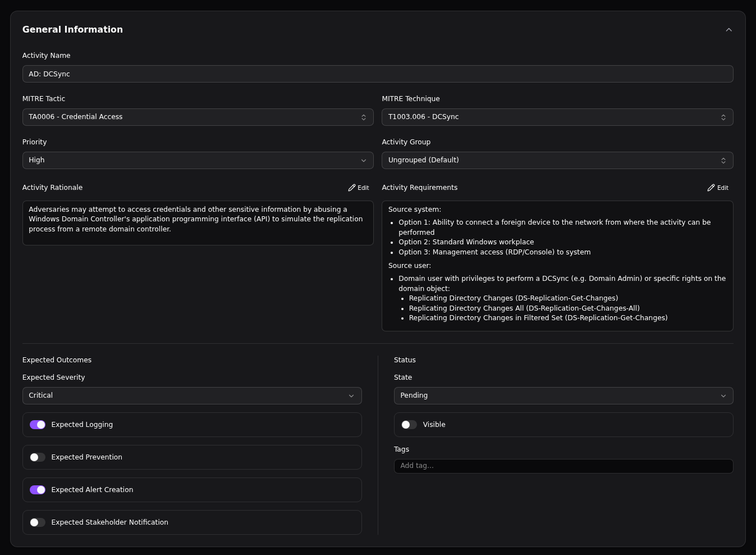The width and height of the screenshot is (756, 555).
Task: Toggle the Visible switch on
Action: [x=409, y=425]
